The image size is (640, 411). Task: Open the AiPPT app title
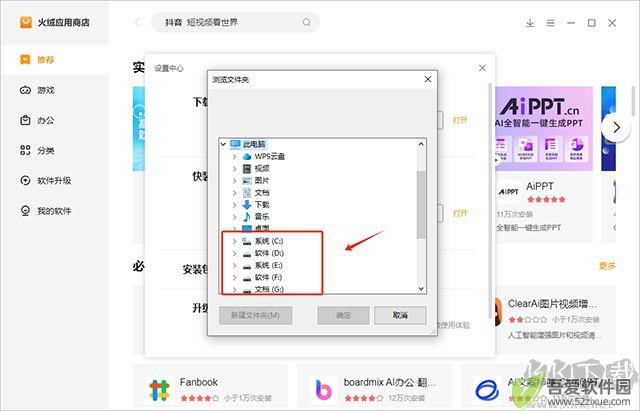point(540,186)
